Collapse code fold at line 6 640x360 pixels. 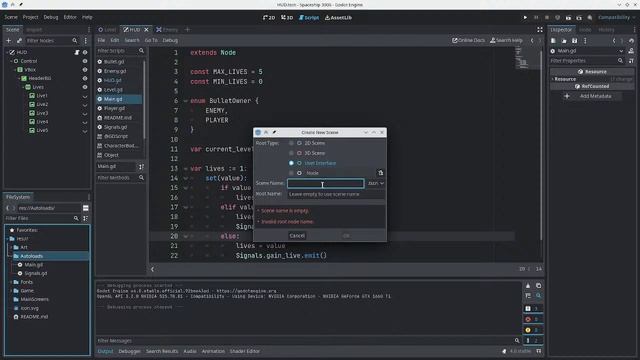(x=186, y=101)
